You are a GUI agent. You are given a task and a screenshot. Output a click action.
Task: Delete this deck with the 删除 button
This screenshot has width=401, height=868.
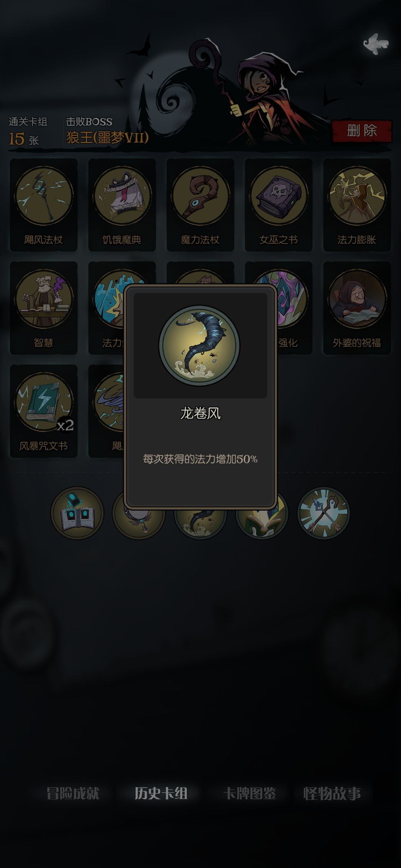coord(362,131)
